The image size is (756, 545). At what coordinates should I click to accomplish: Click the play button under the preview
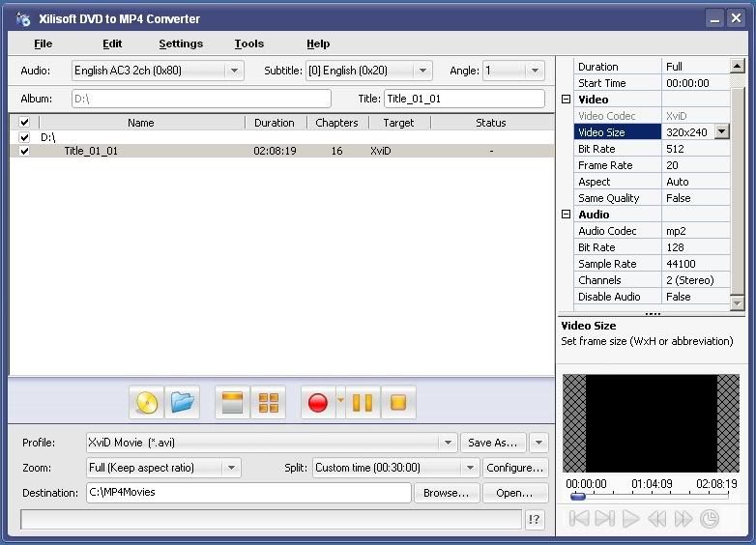(630, 519)
